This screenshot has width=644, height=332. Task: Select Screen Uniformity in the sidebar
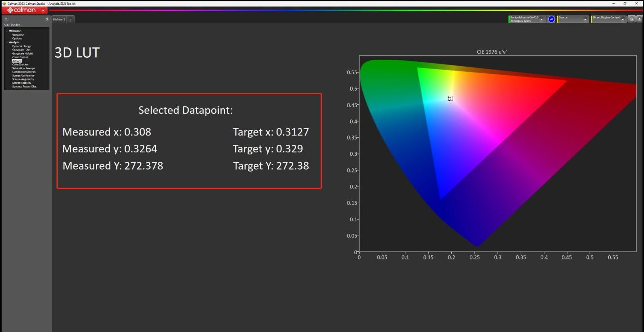(23, 75)
